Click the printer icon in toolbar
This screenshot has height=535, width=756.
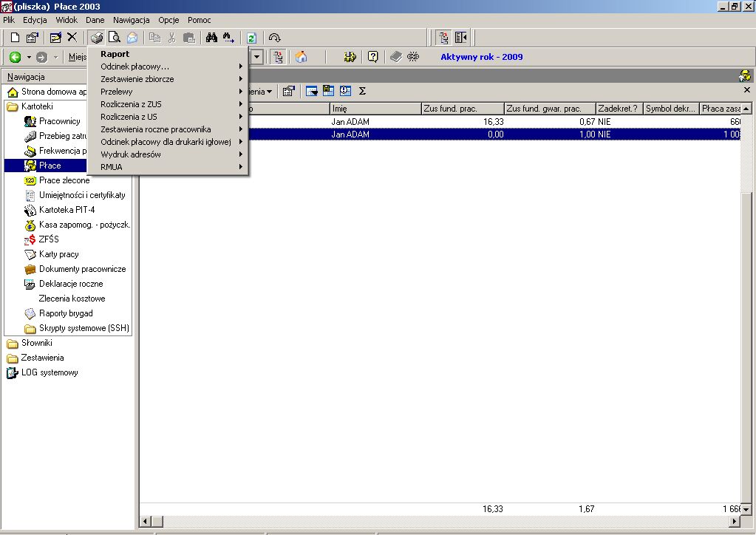pos(96,38)
